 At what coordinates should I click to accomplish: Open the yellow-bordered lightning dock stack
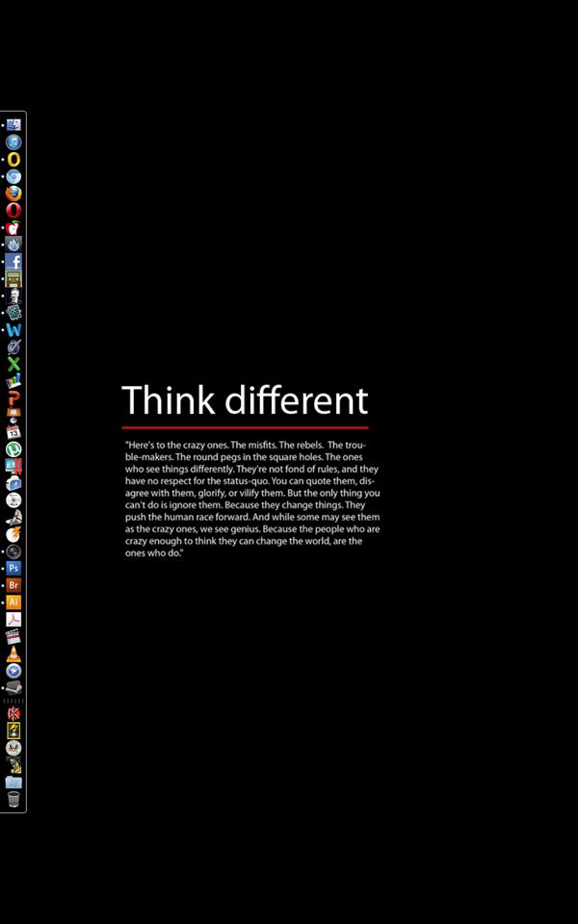(x=13, y=731)
